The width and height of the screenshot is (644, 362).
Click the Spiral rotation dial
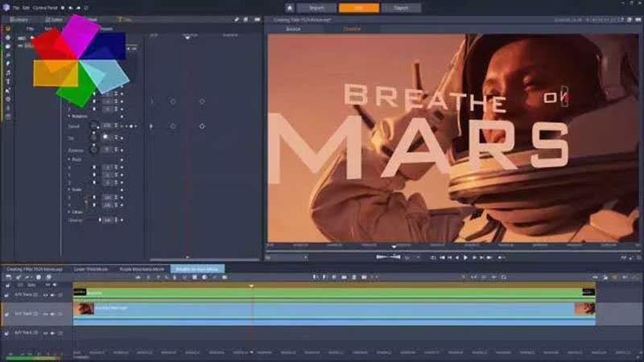[94, 126]
